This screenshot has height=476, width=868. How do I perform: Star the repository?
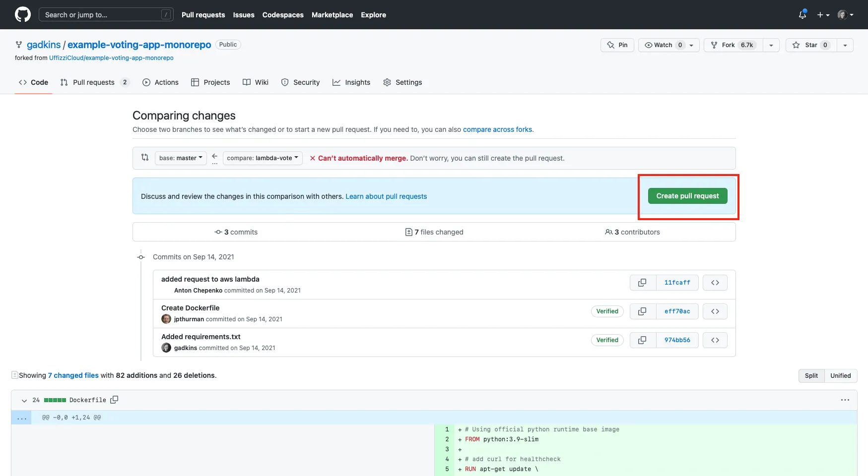[x=810, y=45]
